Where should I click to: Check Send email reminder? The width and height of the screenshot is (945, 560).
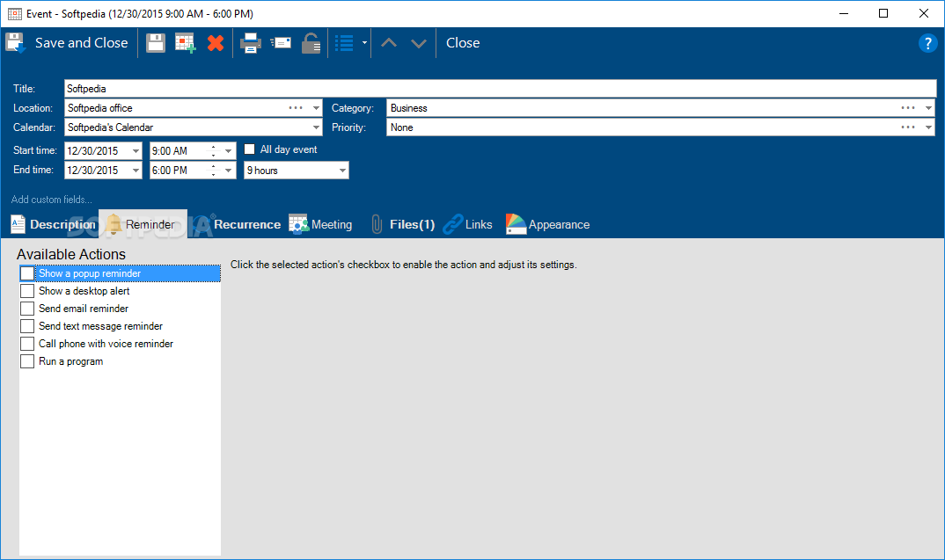click(27, 309)
